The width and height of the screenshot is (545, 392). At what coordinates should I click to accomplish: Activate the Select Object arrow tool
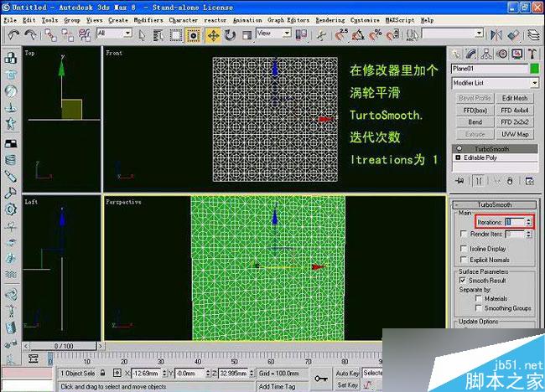point(142,35)
